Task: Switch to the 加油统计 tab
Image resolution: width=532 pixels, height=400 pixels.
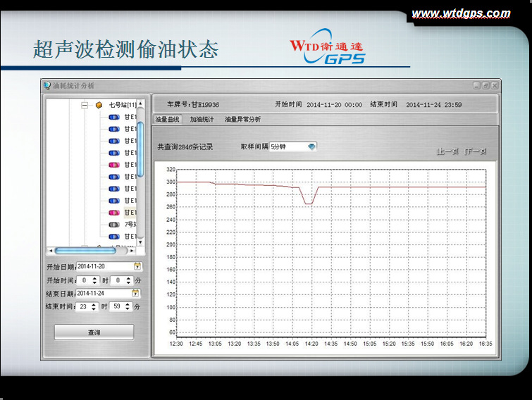Action: (x=202, y=120)
